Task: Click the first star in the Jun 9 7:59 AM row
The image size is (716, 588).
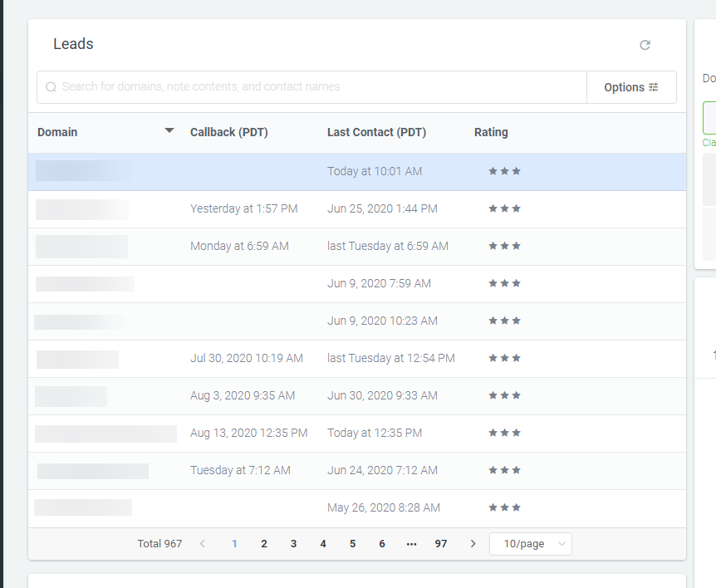Action: [x=492, y=282]
